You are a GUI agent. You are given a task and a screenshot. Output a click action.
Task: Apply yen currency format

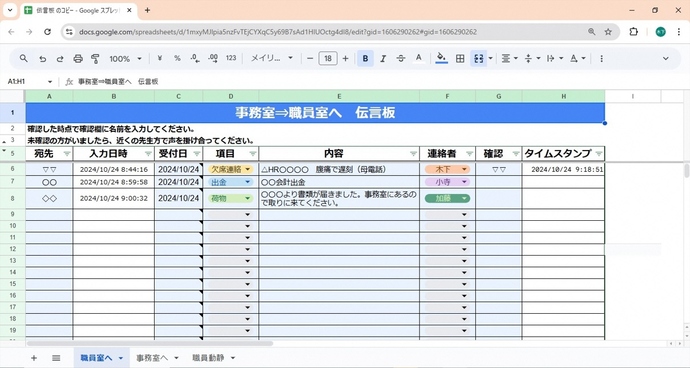pos(160,58)
